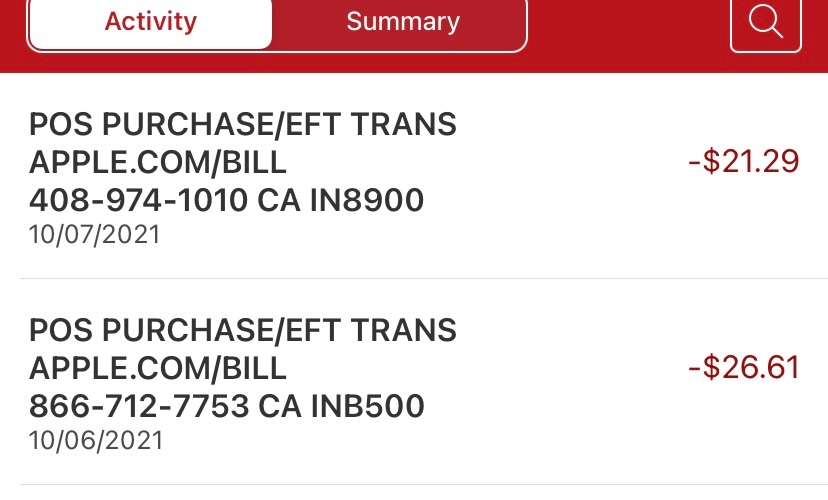Click the -$21.29 amount
Screen dimensions: 828x500
743,162
